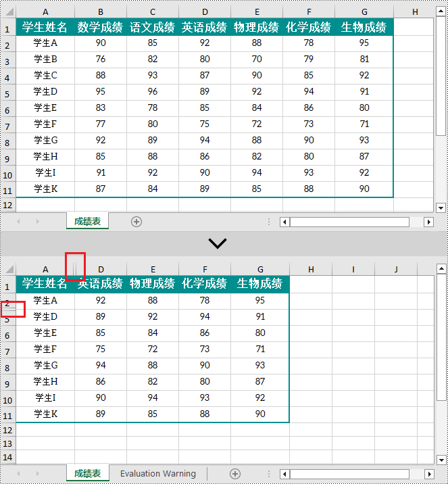Click 学生姓名 header cell in top sheet
The image size is (448, 484).
click(x=45, y=27)
